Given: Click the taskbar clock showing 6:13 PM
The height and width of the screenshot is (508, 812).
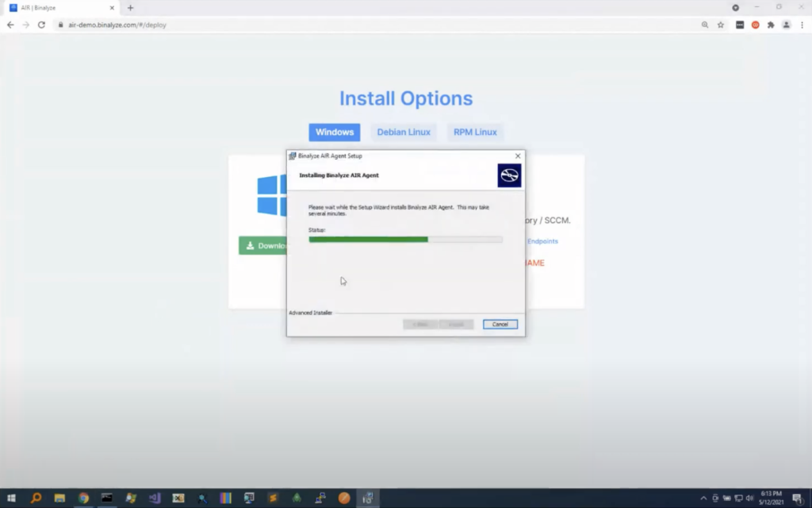Looking at the screenshot, I should 771,498.
